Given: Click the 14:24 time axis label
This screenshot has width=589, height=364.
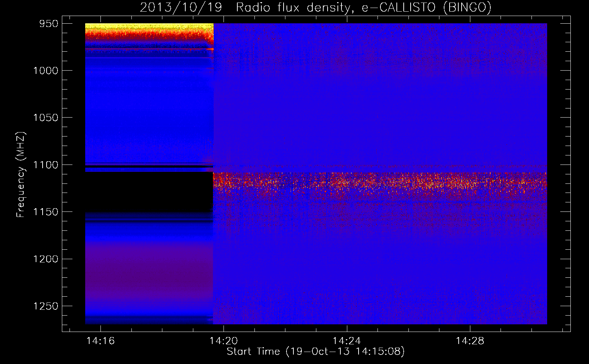Looking at the screenshot, I should click(347, 341).
